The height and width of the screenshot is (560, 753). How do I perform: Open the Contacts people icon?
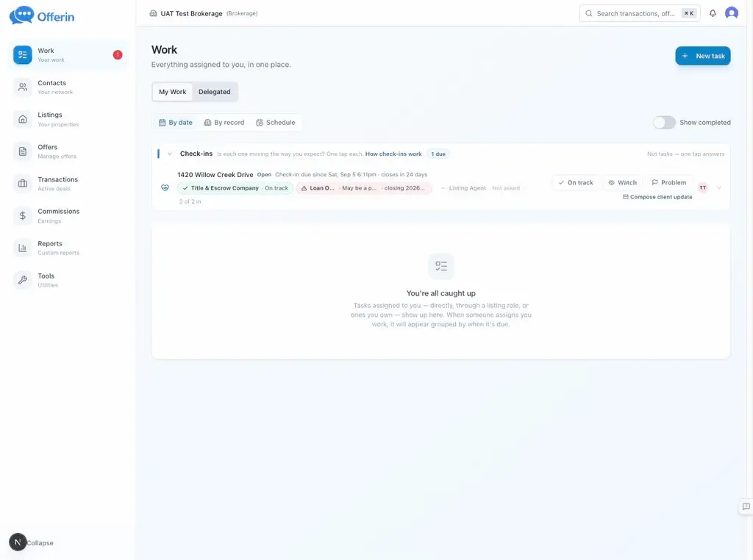coord(23,87)
